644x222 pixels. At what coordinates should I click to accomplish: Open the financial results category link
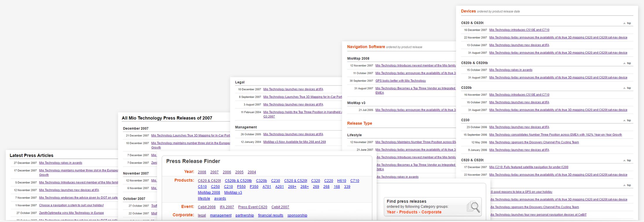tap(270, 215)
